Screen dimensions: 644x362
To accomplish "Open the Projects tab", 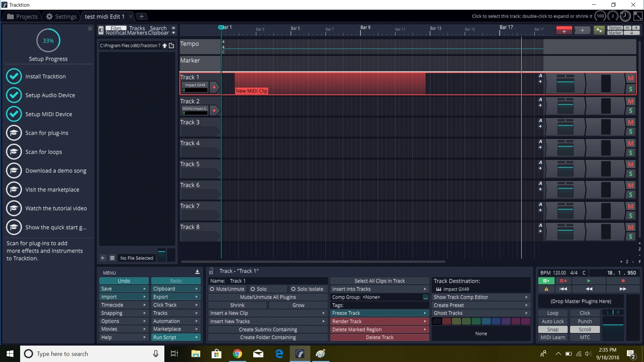I will click(22, 16).
